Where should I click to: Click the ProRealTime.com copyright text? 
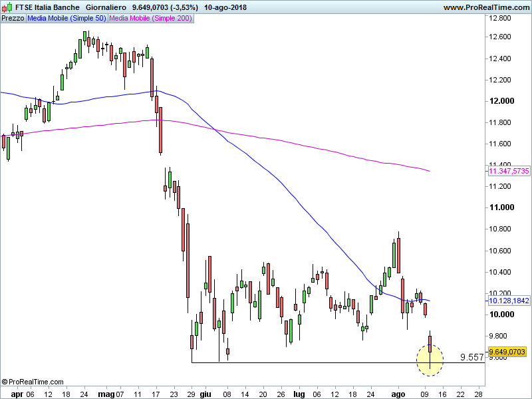(x=33, y=382)
